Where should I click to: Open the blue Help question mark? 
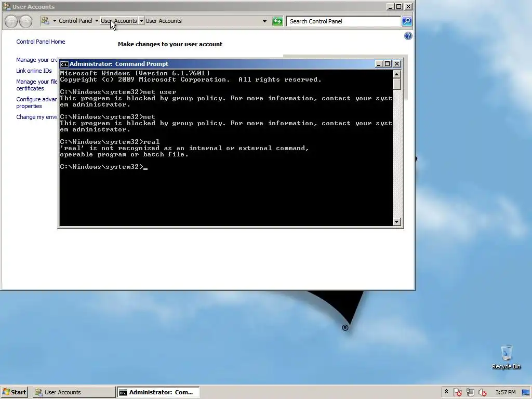(408, 36)
